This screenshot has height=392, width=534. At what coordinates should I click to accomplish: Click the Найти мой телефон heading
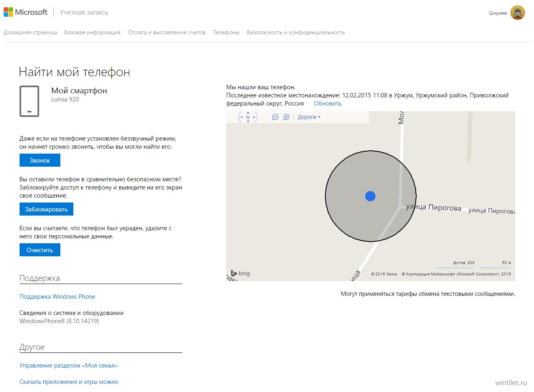click(x=75, y=72)
